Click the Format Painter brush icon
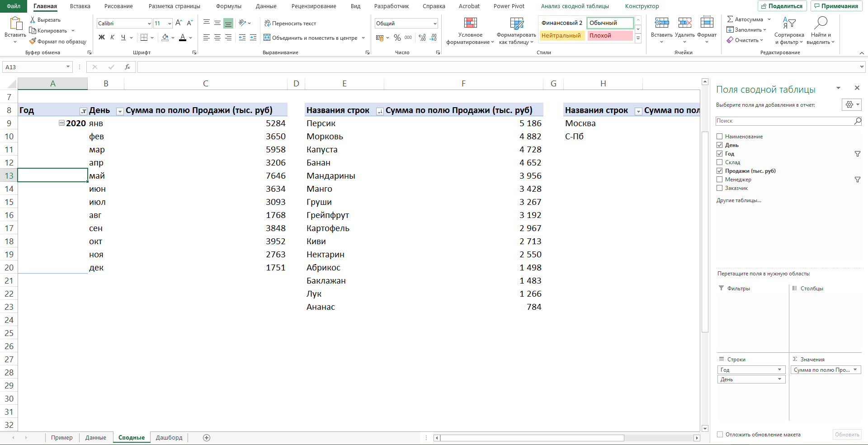The height and width of the screenshot is (445, 868). tap(33, 42)
